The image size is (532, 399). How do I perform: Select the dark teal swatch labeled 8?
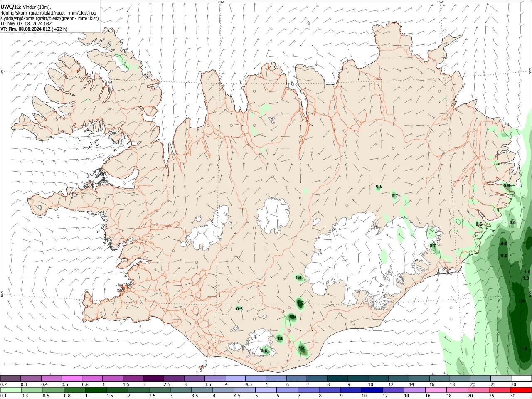[x=337, y=378]
